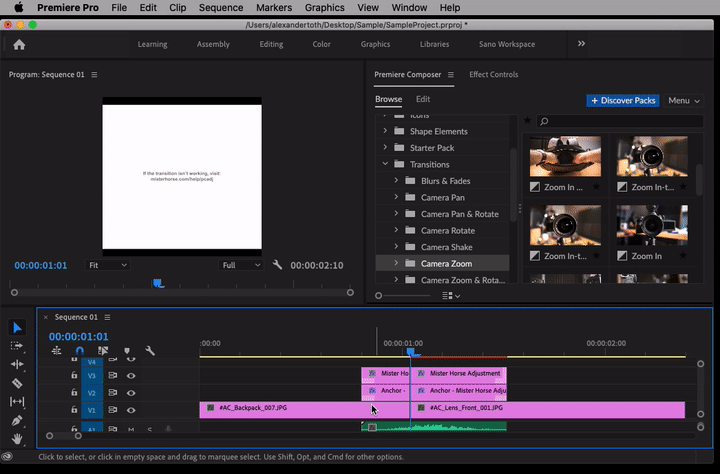720x474 pixels.
Task: Target track V1 header
Action: click(x=92, y=410)
